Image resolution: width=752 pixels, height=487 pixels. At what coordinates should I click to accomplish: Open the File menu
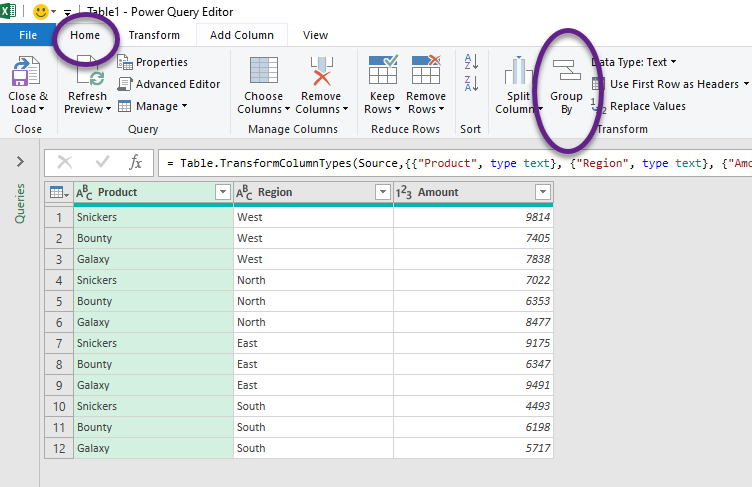click(28, 35)
